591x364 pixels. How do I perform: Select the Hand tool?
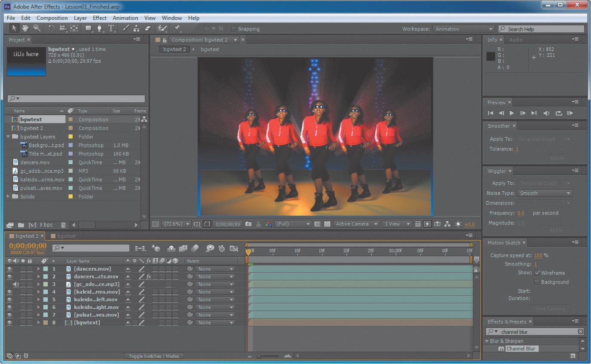(x=25, y=28)
